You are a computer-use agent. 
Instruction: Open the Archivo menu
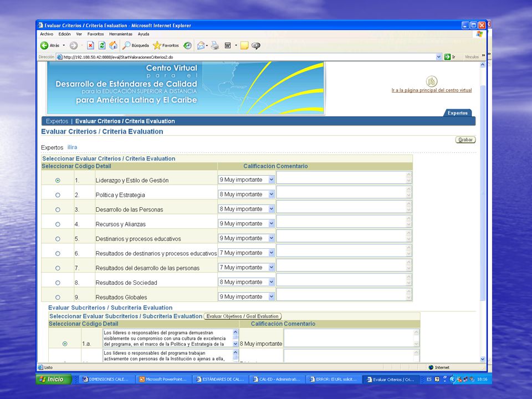tap(47, 34)
